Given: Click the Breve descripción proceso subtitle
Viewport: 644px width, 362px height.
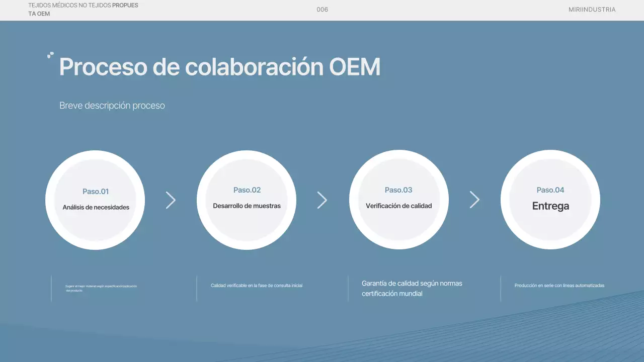Looking at the screenshot, I should [x=112, y=106].
